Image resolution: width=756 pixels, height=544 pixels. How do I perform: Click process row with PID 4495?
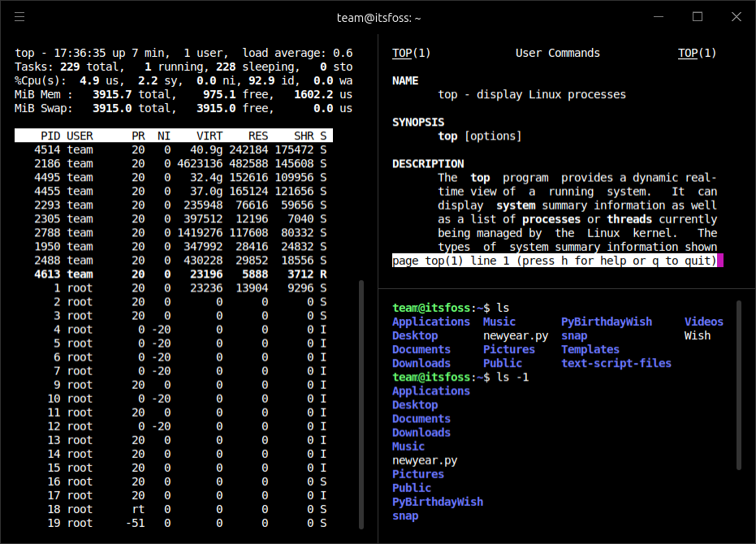coord(180,178)
